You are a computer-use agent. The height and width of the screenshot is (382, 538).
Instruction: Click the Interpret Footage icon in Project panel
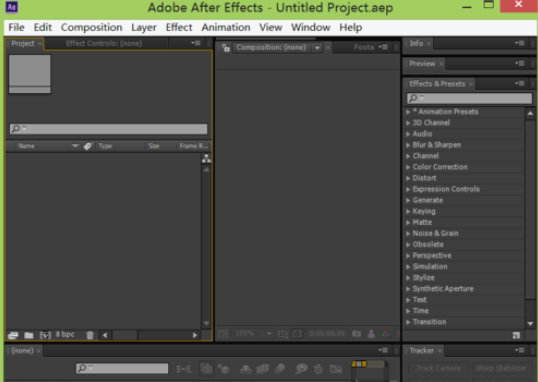pos(13,335)
